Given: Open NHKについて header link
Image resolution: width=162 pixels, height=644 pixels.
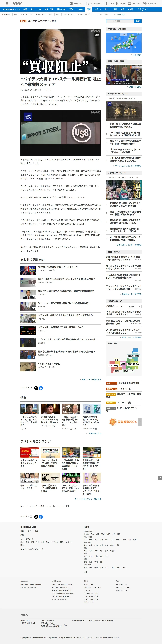Looking at the screenshot, I should click(x=77, y=4).
